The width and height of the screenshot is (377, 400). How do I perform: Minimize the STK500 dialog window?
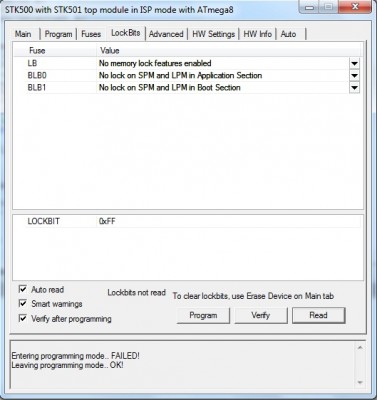point(309,7)
